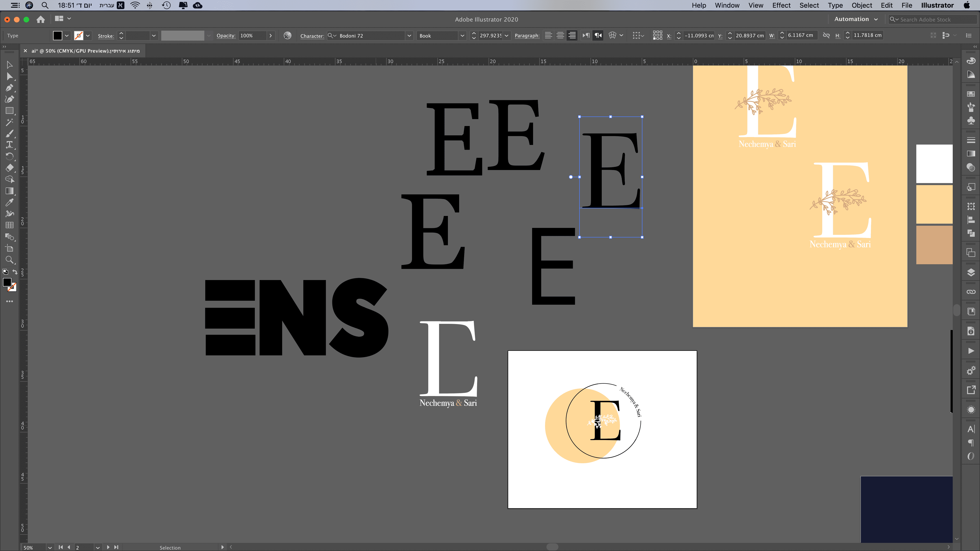
Task: Select the Eraser tool
Action: [x=10, y=168]
